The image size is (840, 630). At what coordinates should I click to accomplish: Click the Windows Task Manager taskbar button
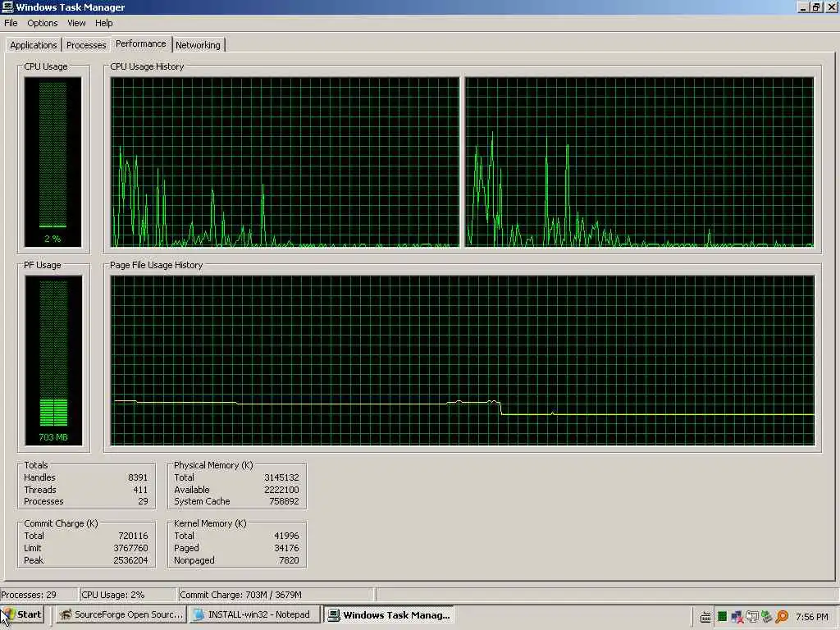tap(389, 615)
